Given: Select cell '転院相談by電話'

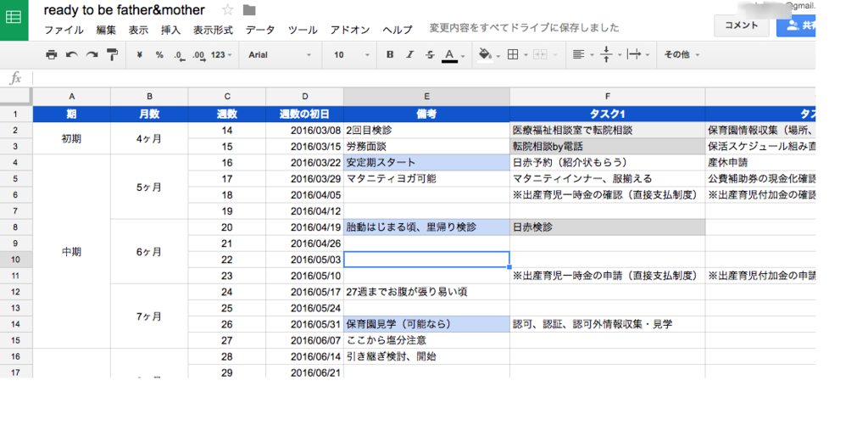Looking at the screenshot, I should coord(607,147).
